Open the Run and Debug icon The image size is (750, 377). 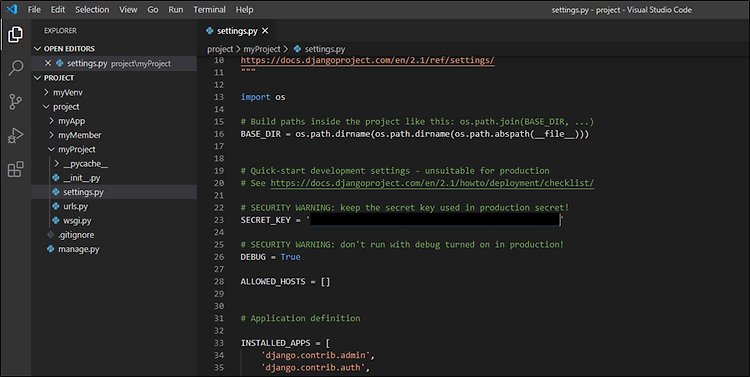pyautogui.click(x=15, y=135)
